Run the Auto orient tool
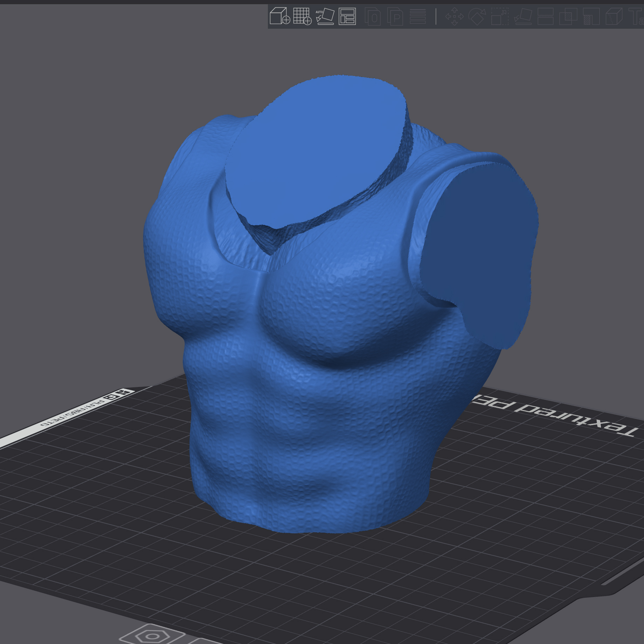 click(325, 16)
